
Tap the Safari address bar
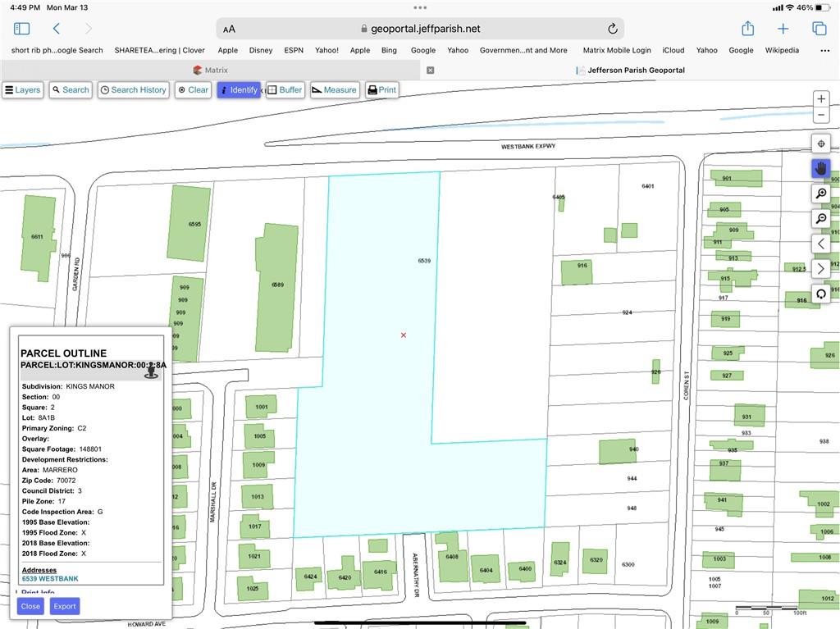click(420, 29)
